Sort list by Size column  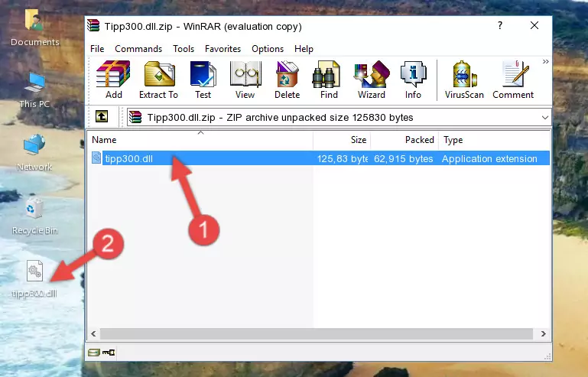click(x=342, y=139)
